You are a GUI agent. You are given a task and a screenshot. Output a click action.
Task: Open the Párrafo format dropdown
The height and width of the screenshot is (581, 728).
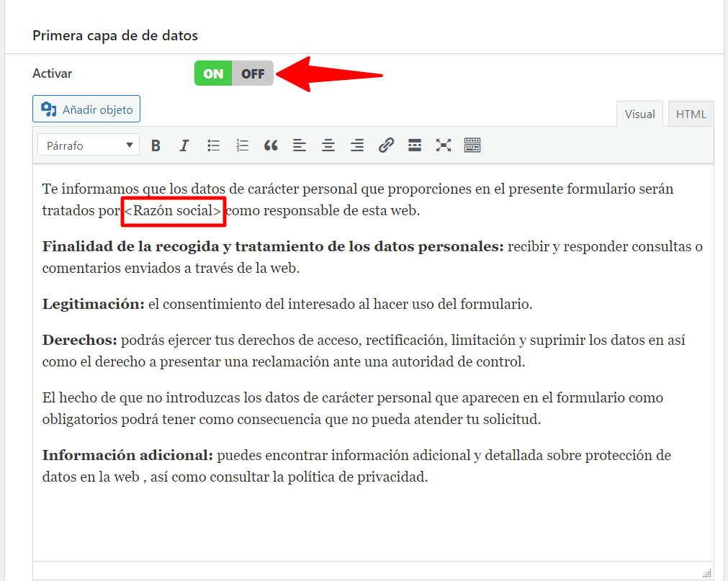pyautogui.click(x=87, y=145)
